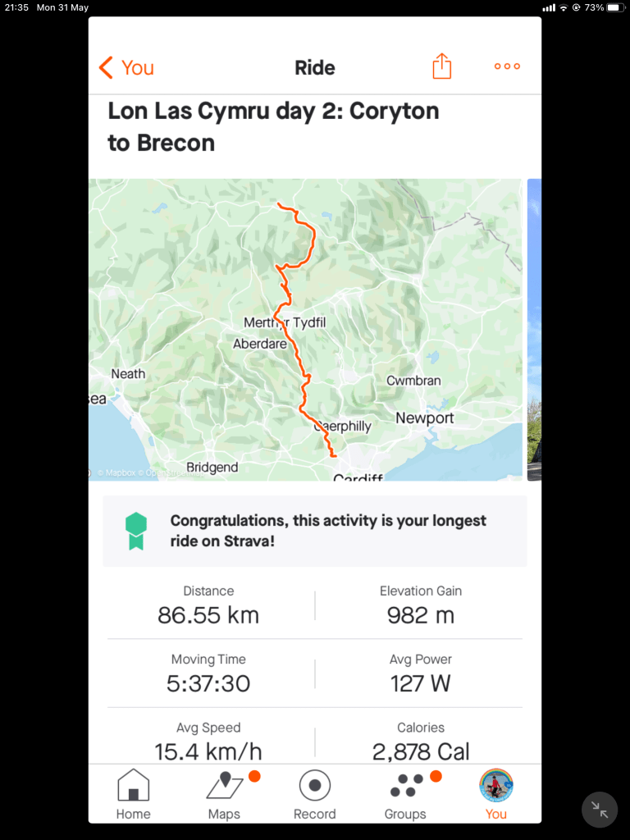Open the Home tab
Screen dimensions: 630x840
(133, 794)
